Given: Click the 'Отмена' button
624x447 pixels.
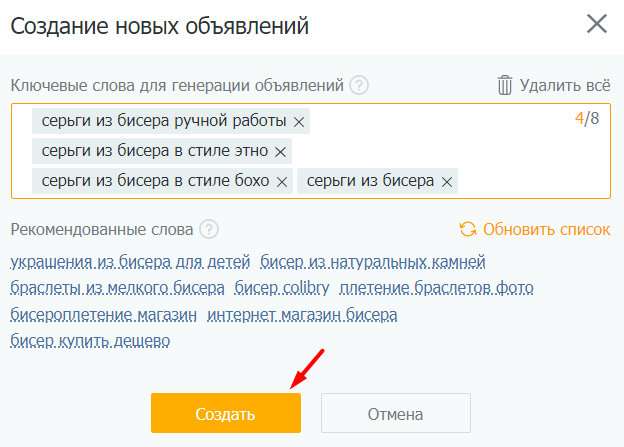Looking at the screenshot, I should 395,413.
